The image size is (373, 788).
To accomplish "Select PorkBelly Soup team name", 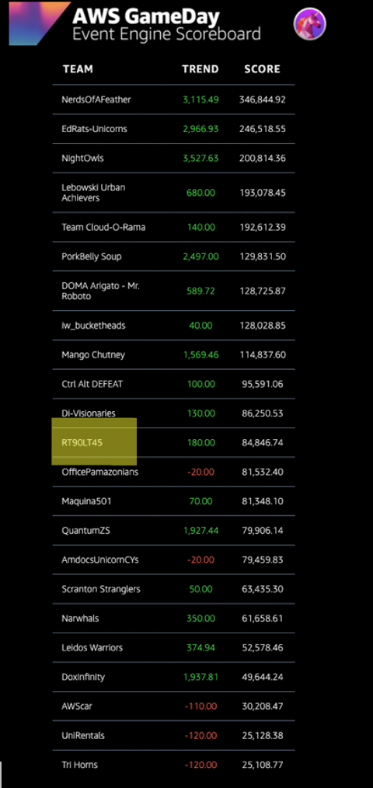I will pyautogui.click(x=91, y=256).
